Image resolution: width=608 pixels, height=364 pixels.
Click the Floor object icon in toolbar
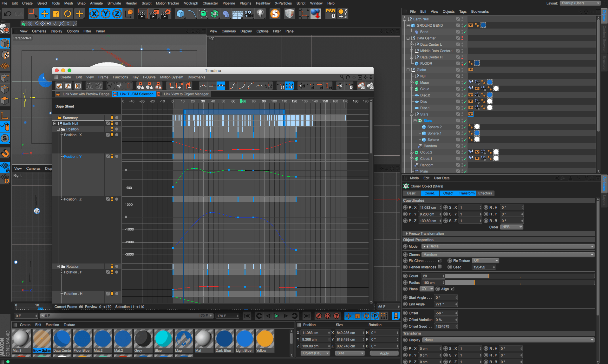(x=237, y=14)
